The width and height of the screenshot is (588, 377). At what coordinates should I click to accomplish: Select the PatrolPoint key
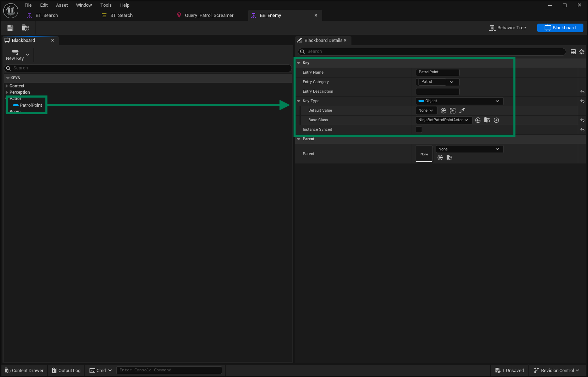click(31, 105)
